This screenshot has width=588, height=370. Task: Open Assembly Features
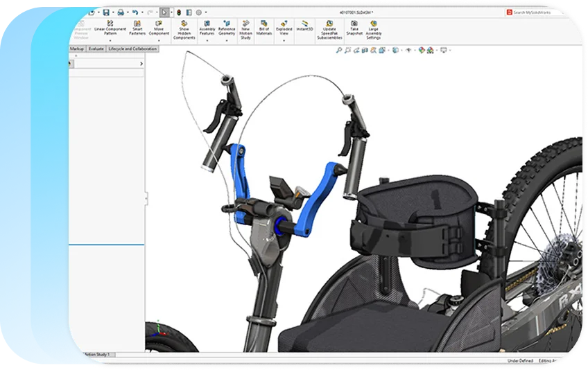(207, 28)
